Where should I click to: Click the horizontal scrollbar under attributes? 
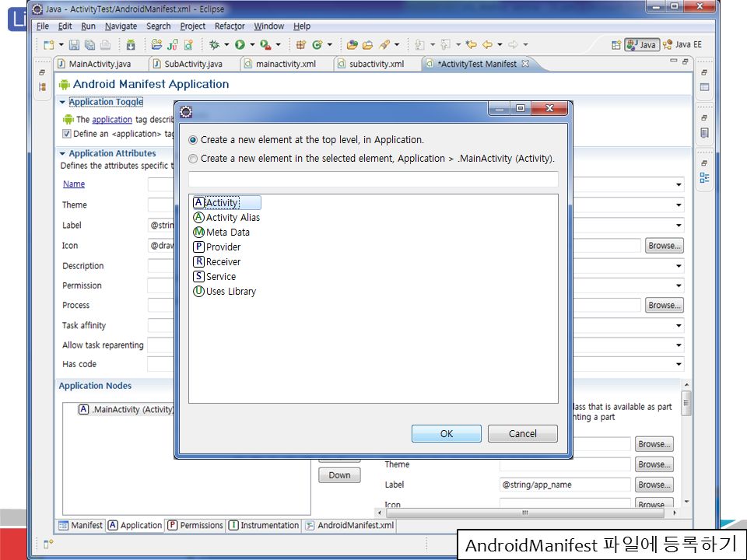pyautogui.click(x=526, y=513)
